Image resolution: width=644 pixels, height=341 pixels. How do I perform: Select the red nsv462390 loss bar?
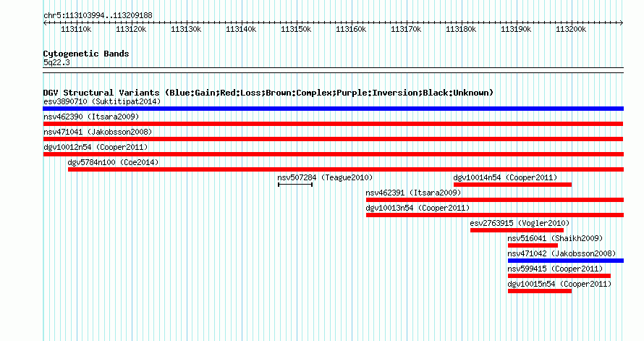click(x=333, y=124)
